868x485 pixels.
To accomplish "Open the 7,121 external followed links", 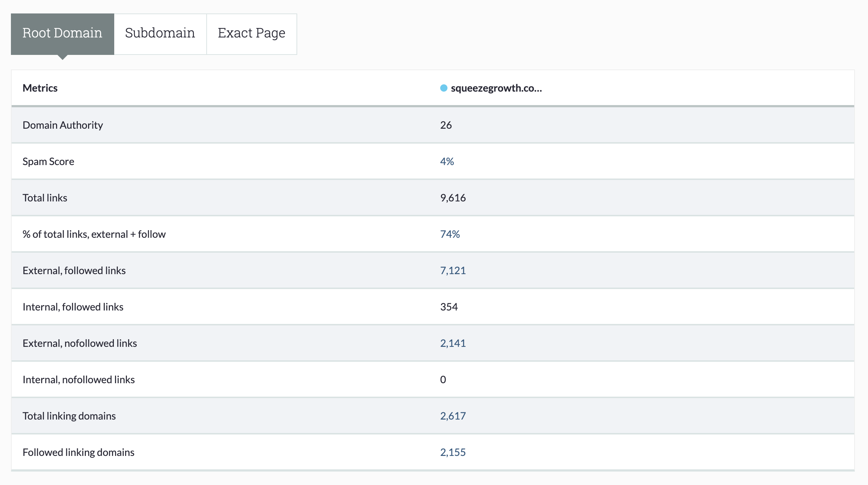I will [453, 270].
